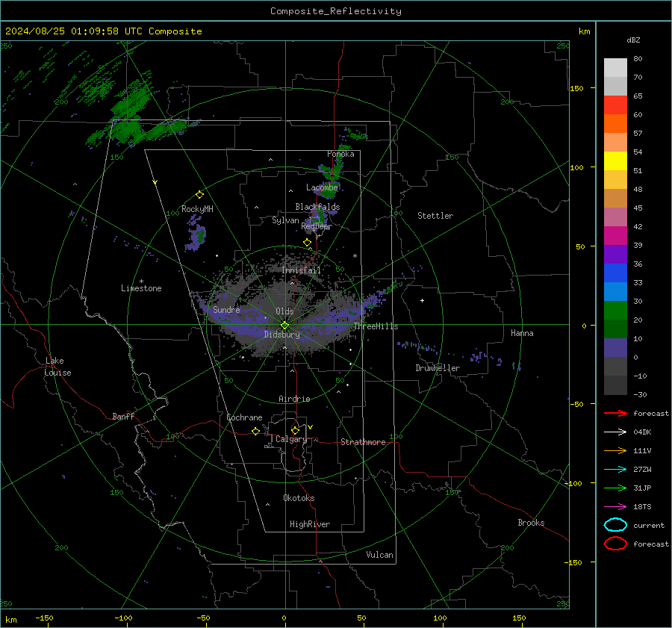Click the HighRiver city label
Image resolution: width=672 pixels, height=628 pixels.
310,524
